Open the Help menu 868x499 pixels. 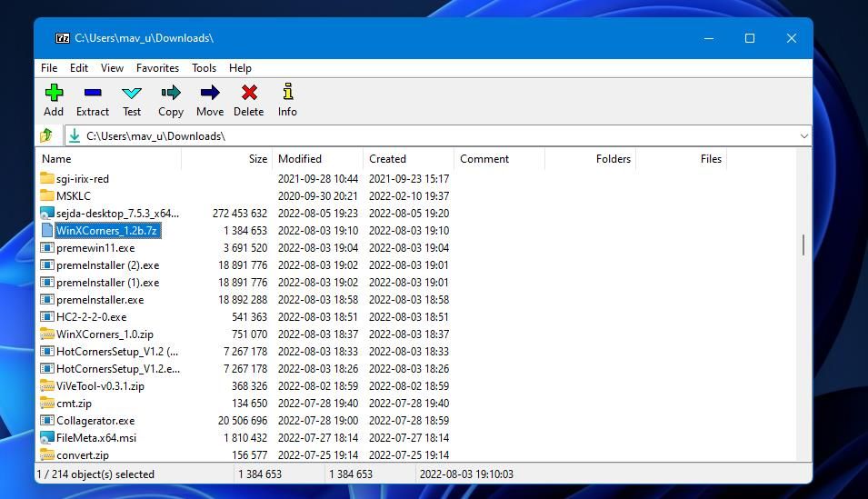(240, 67)
